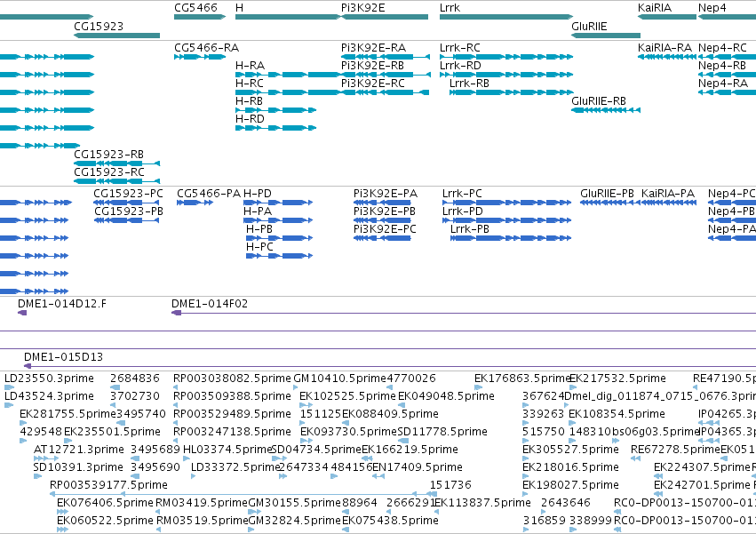This screenshot has width=756, height=534.
Task: Select the Nep4-RB transcript label
Action: tap(721, 65)
